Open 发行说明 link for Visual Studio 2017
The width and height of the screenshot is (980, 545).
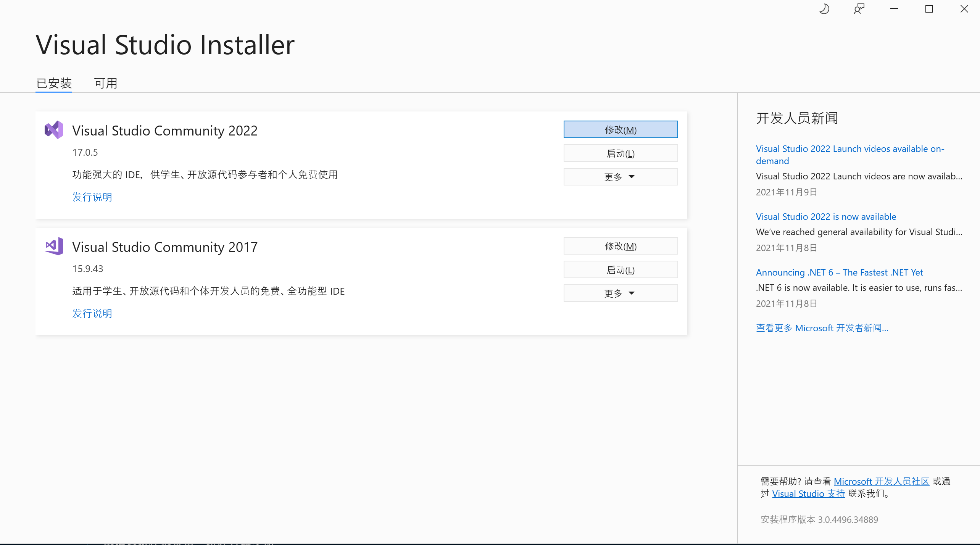pyautogui.click(x=92, y=313)
